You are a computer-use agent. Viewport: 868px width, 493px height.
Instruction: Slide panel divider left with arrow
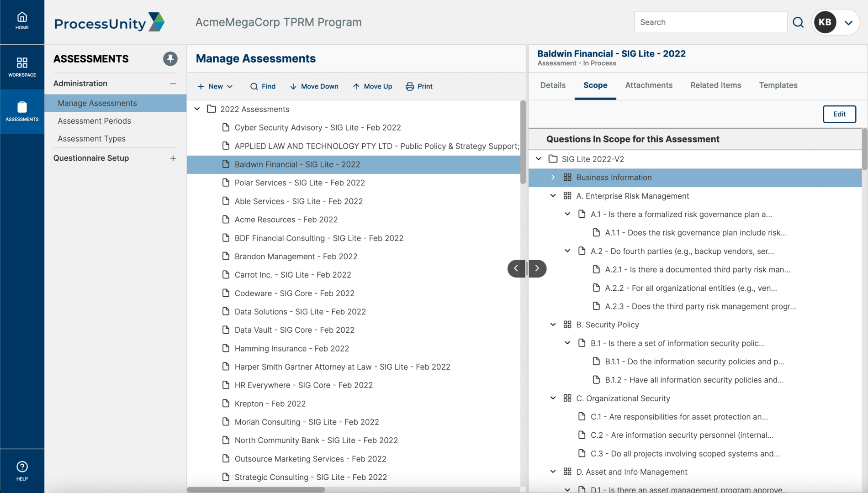pyautogui.click(x=516, y=268)
